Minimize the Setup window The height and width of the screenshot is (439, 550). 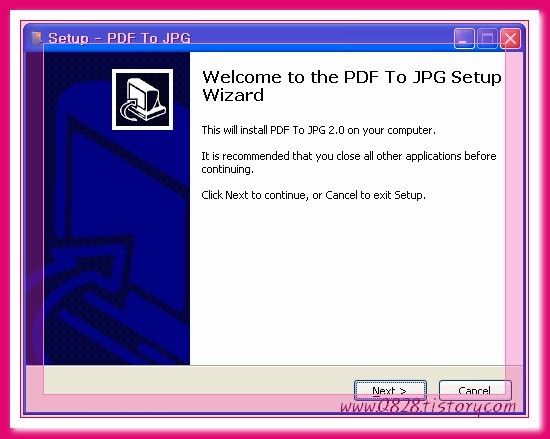point(464,38)
